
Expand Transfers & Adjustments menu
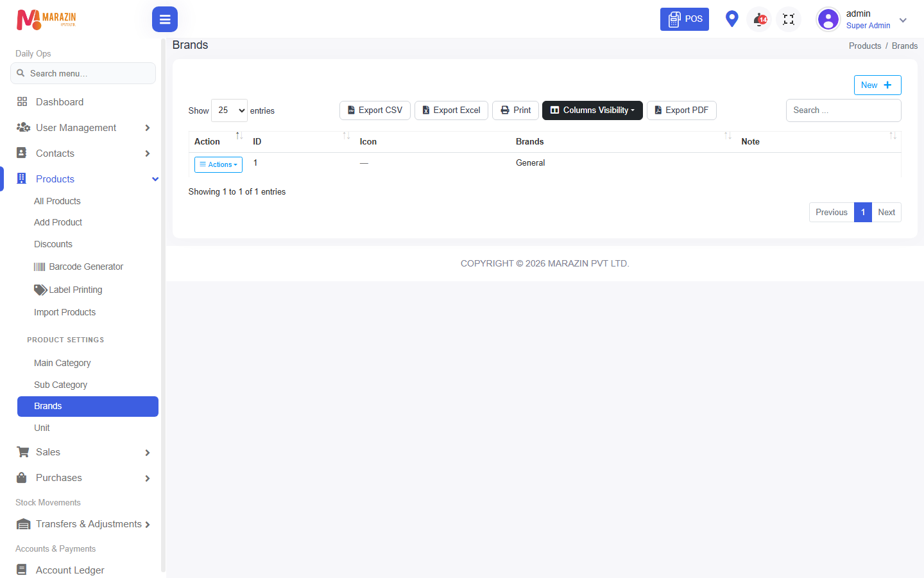(83, 524)
